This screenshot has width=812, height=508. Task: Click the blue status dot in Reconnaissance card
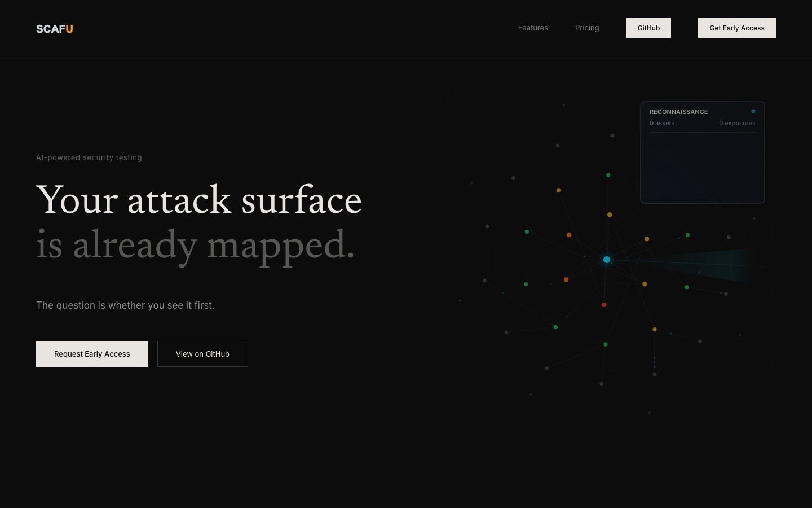(753, 111)
